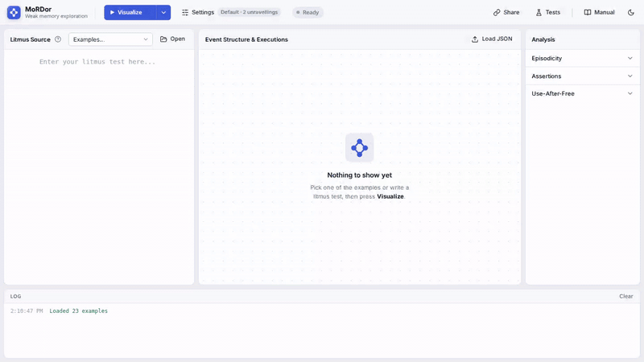Run the Visualize button
The image size is (644, 362).
[x=130, y=12]
